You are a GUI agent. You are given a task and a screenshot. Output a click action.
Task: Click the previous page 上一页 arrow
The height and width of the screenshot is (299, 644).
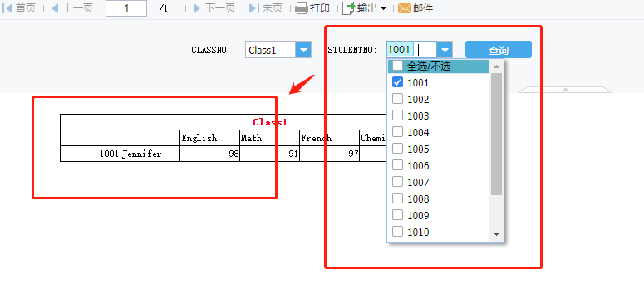(x=55, y=7)
